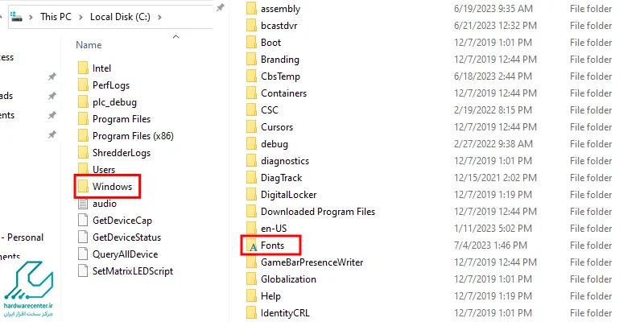Select the GameBarPresenceWriter folder name
This screenshot has width=644, height=322.
click(x=312, y=262)
